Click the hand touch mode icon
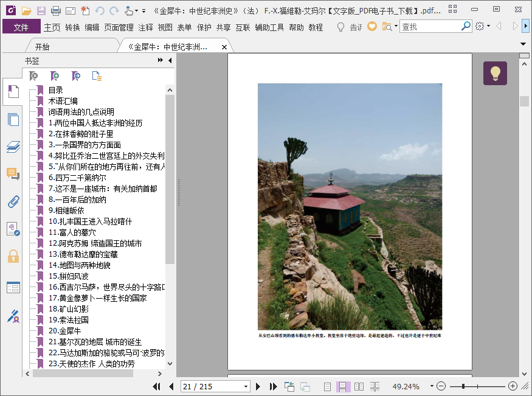The width and height of the screenshot is (532, 396). click(x=128, y=11)
